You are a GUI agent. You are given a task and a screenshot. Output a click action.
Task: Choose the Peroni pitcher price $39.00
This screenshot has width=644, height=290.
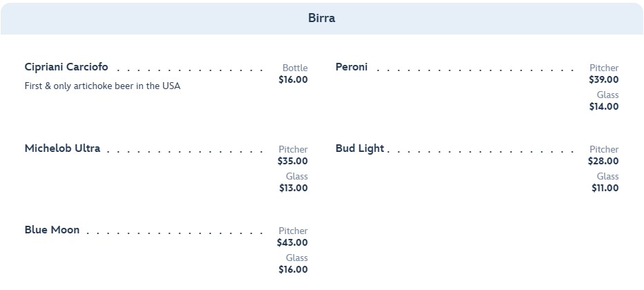[x=604, y=79]
